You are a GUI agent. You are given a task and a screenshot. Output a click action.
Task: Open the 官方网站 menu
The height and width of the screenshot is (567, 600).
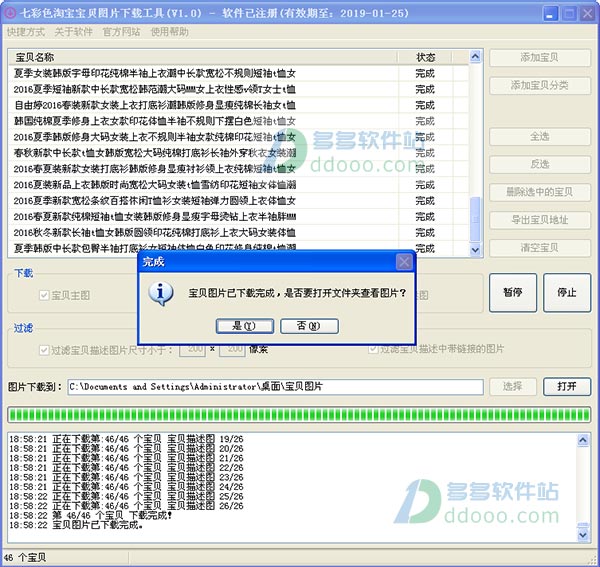click(x=121, y=32)
